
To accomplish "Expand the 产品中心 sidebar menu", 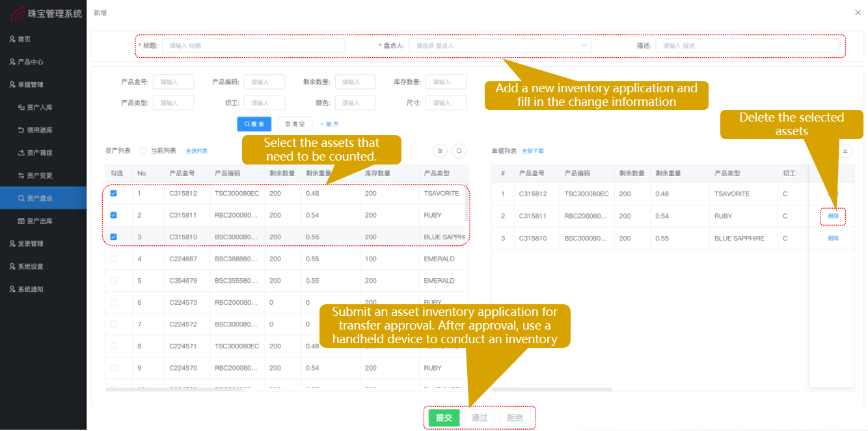I will [30, 62].
